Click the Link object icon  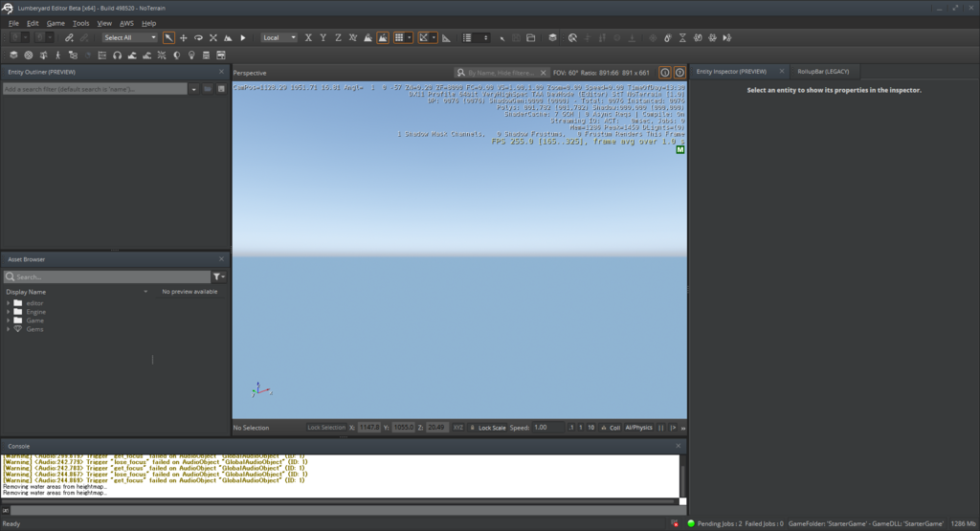69,38
